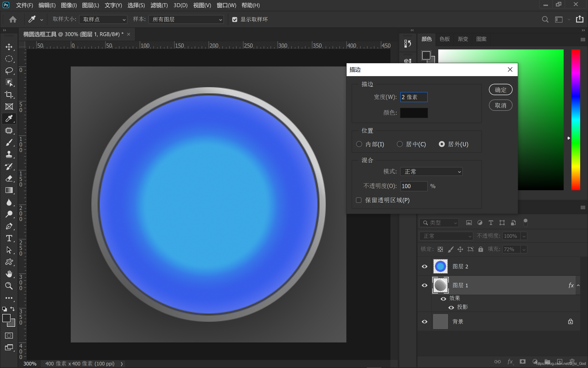
Task: Close the 椭圆选框工具 document tab
Action: (x=129, y=34)
